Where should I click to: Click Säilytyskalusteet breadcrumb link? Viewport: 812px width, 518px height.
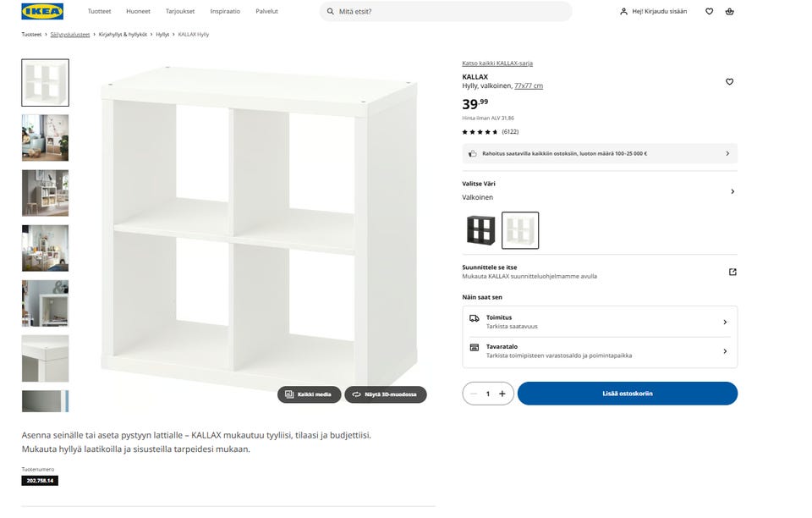click(x=70, y=34)
